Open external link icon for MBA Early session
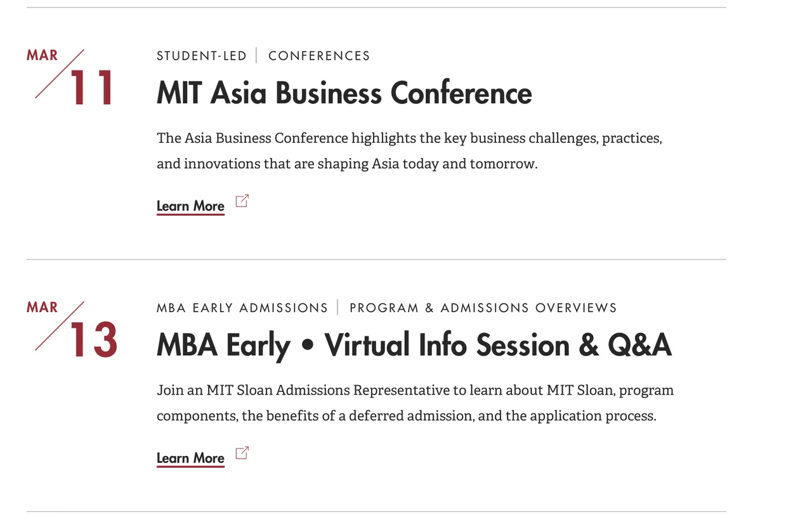This screenshot has height=515, width=812. coord(242,453)
